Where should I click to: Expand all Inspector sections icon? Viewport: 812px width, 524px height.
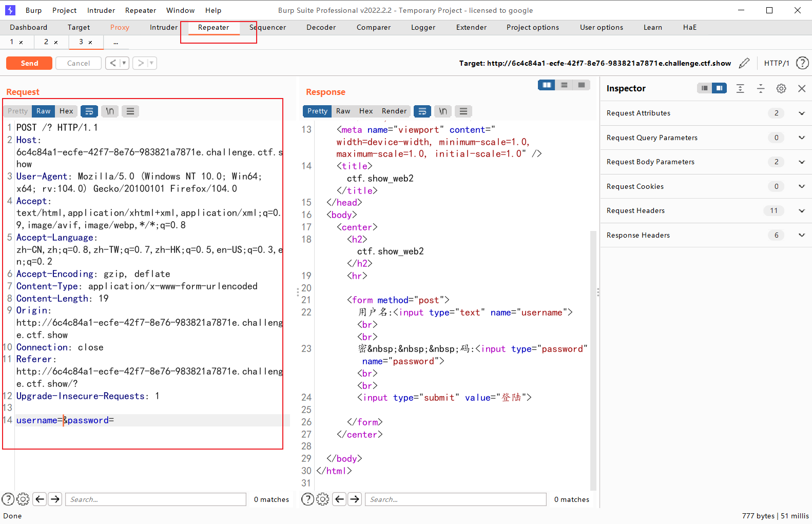coord(740,88)
